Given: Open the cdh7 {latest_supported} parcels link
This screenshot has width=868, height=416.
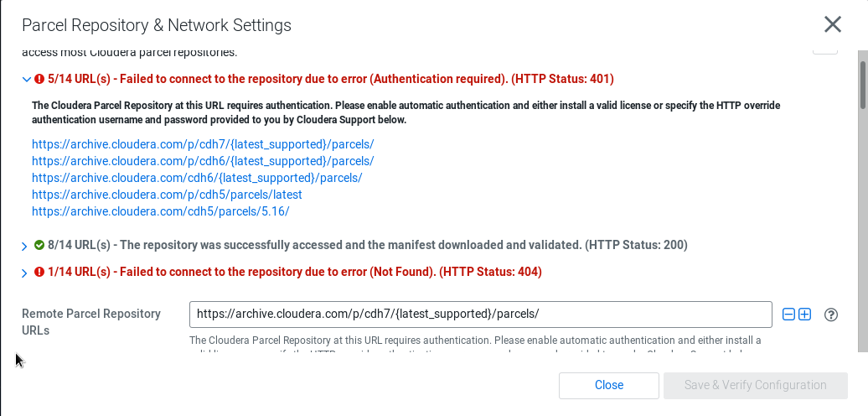Looking at the screenshot, I should (203, 144).
